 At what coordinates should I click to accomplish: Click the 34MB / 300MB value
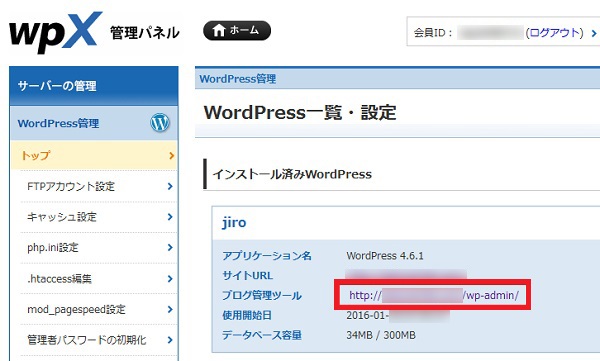[381, 335]
